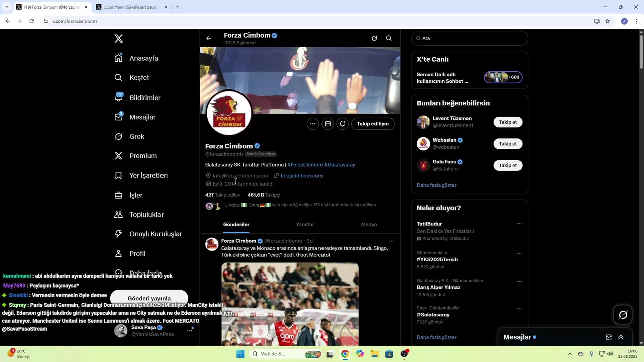Click Grok icon in profile header
The height and width of the screenshot is (362, 644).
coord(374,38)
